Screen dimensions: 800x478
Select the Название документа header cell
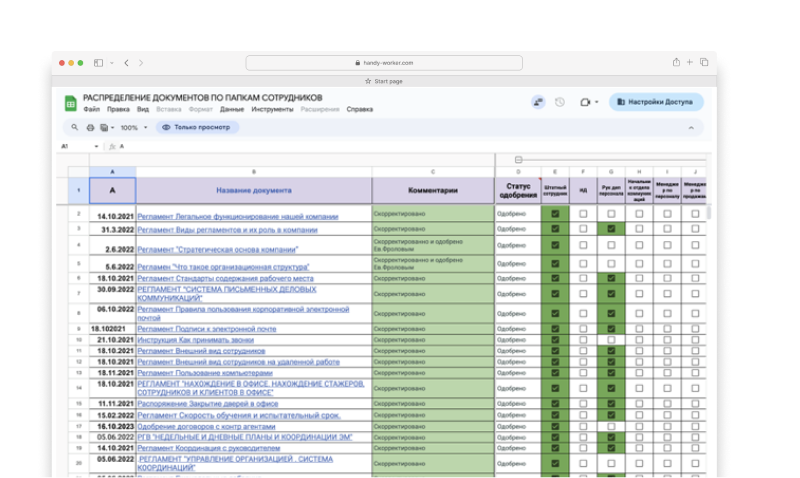pos(254,191)
